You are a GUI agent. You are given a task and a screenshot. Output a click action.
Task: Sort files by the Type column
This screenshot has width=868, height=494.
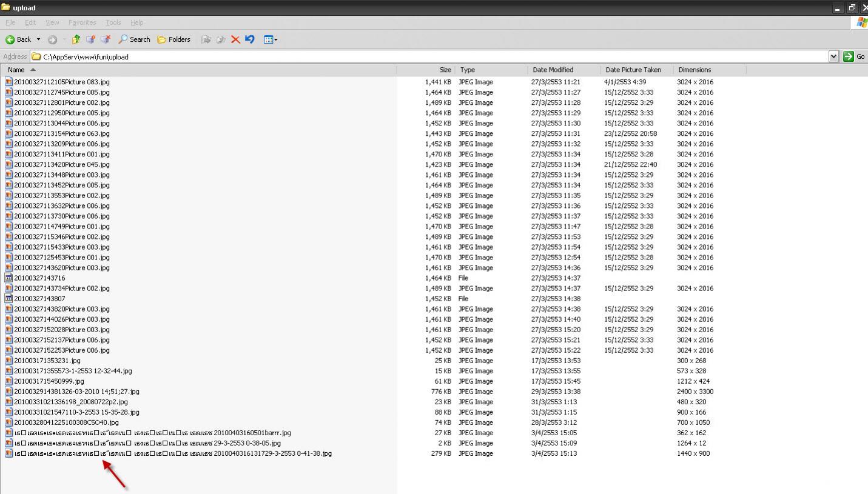tap(491, 70)
